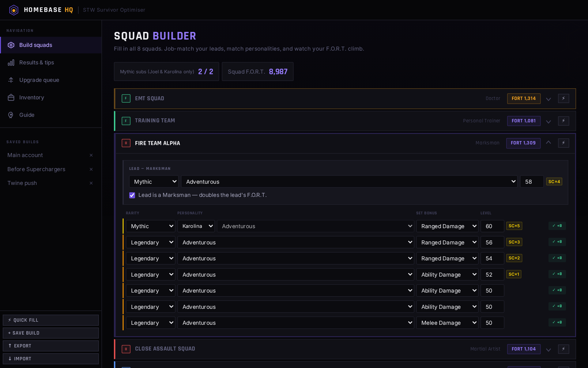Delete the Main account saved build
The height and width of the screenshot is (368, 588).
91,155
